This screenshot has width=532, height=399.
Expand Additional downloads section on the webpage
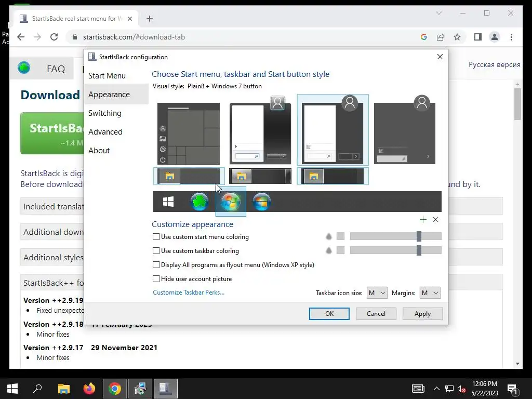point(52,232)
